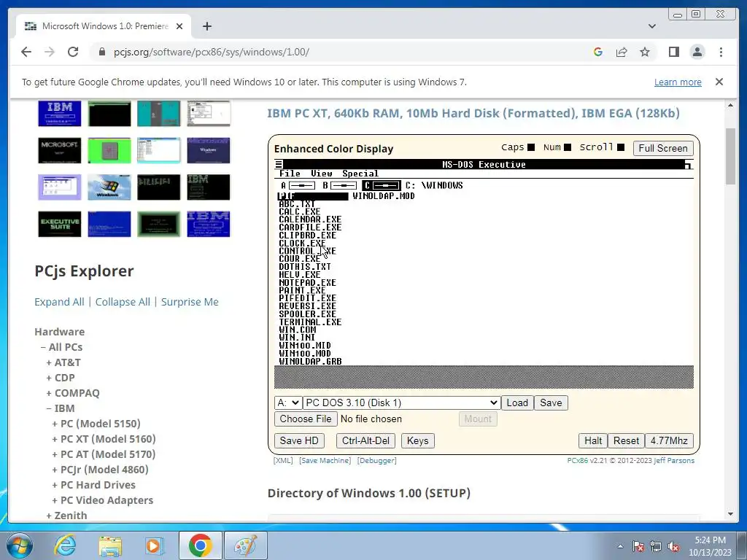Click the share page icon

pos(622,52)
